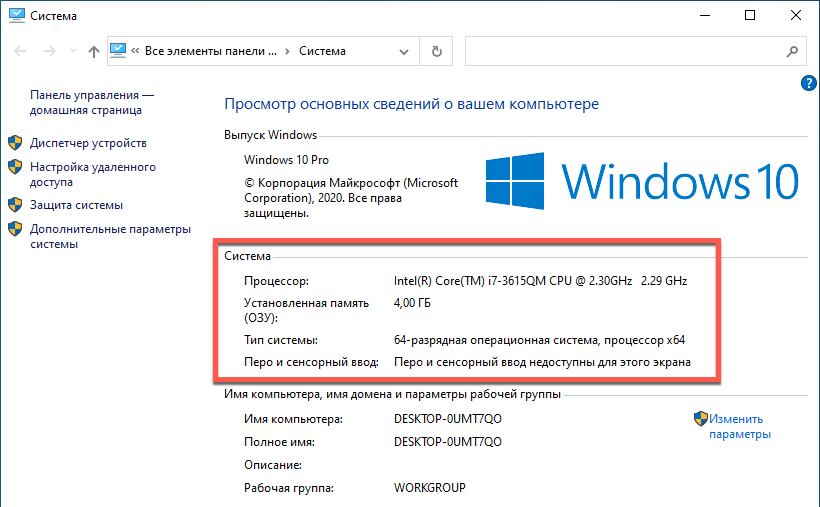The height and width of the screenshot is (507, 820).
Task: Click shield icon beside 'Дополнительные параметры системы'
Action: [x=15, y=229]
